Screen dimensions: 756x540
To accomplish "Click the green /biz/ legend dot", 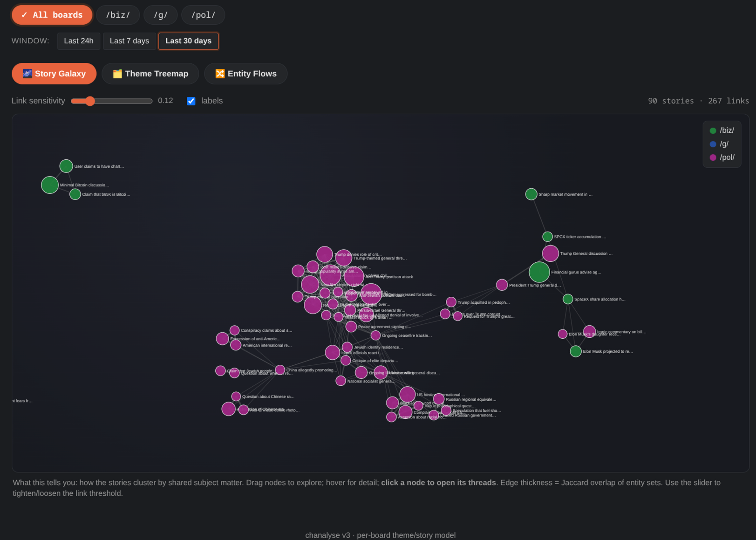I will coord(713,130).
